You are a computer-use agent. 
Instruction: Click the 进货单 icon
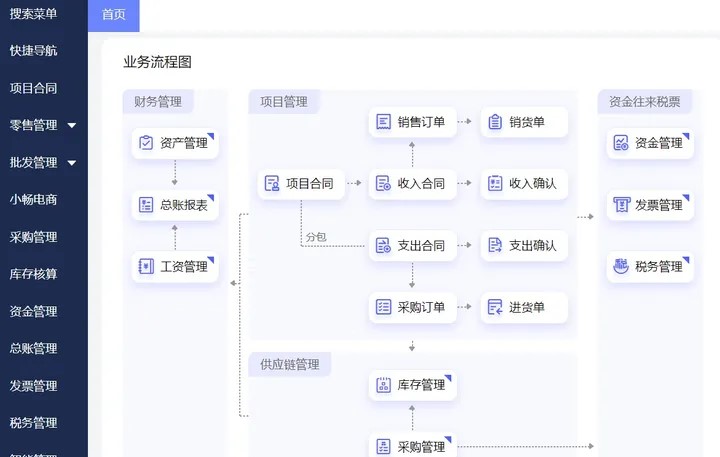(495, 308)
